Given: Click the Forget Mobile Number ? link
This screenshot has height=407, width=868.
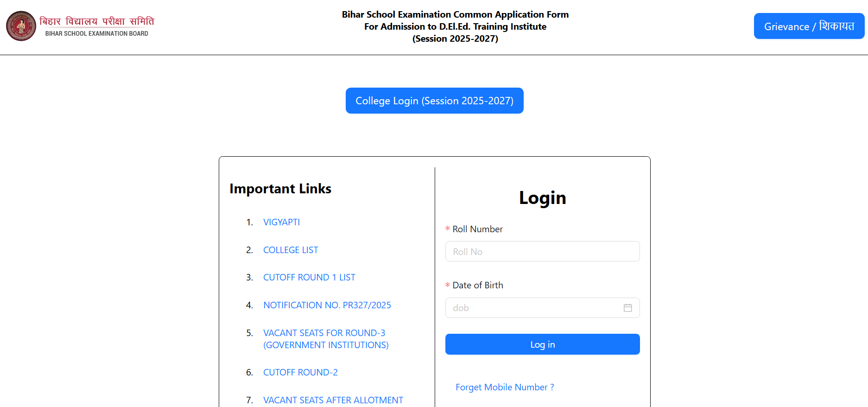Looking at the screenshot, I should 505,387.
